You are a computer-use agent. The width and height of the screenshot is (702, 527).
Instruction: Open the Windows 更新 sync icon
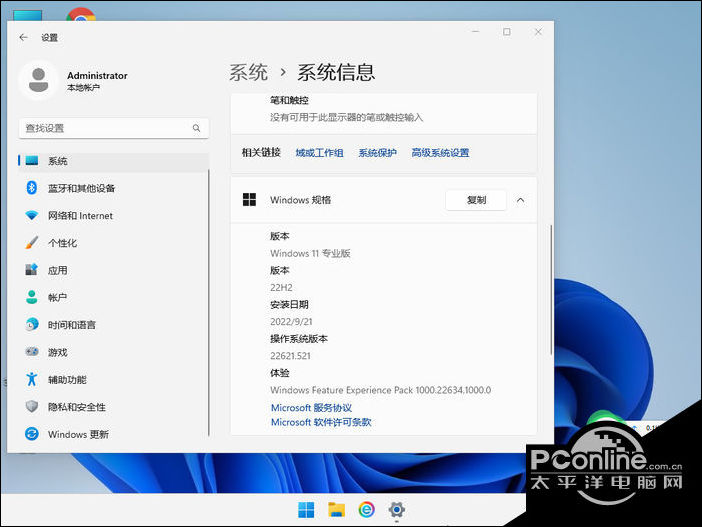pos(32,433)
